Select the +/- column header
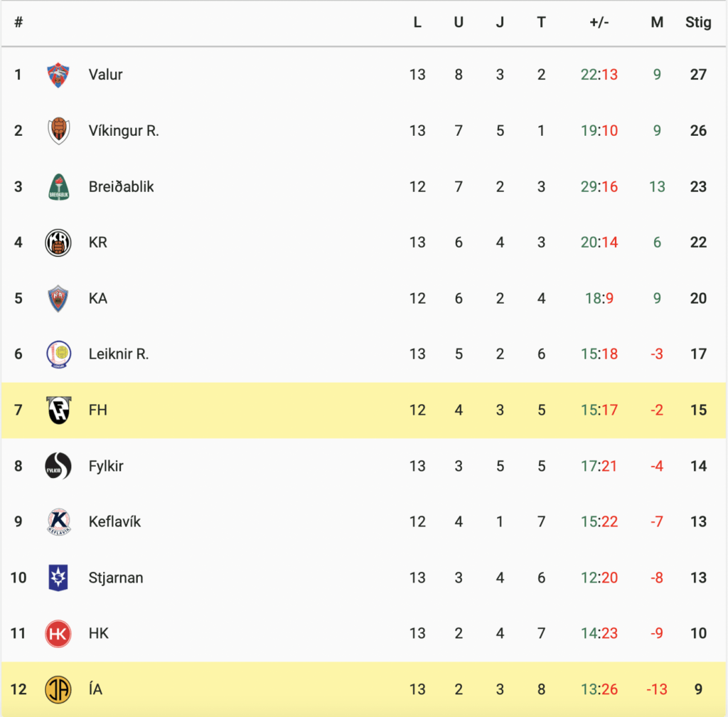The height and width of the screenshot is (717, 728). pos(599,22)
